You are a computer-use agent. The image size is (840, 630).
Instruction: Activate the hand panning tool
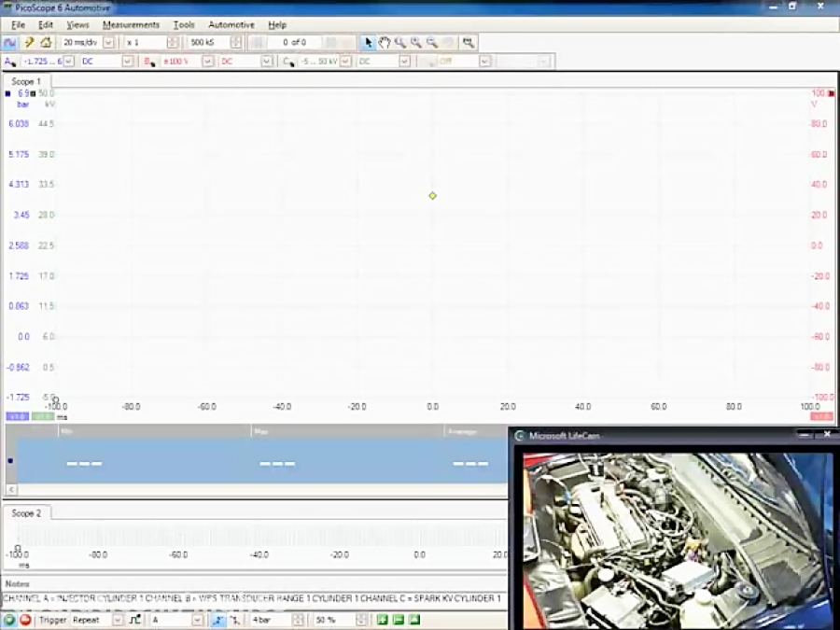(x=385, y=42)
